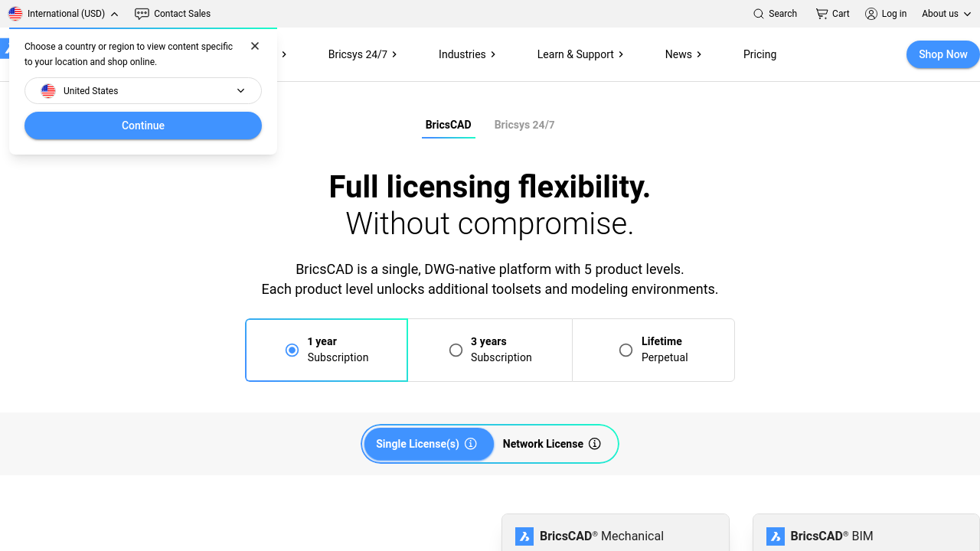Click the Search magnifier icon
Image resolution: width=980 pixels, height=551 pixels.
coord(759,14)
